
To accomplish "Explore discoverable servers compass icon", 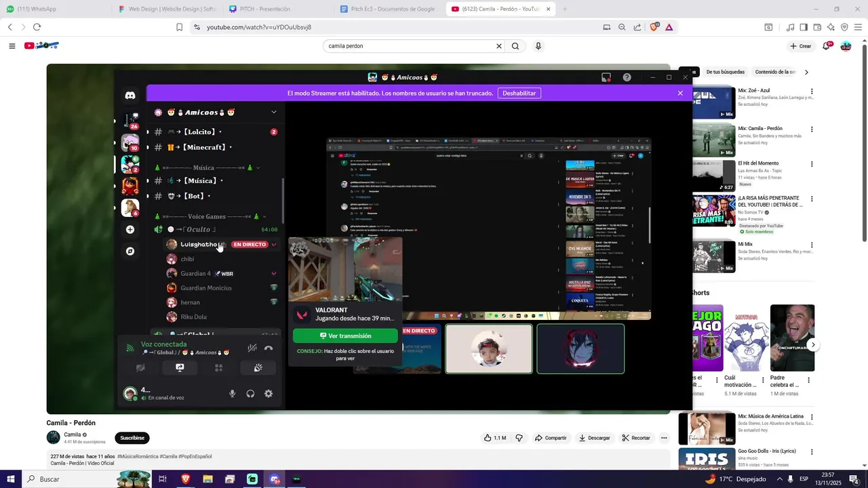I will coord(130,251).
